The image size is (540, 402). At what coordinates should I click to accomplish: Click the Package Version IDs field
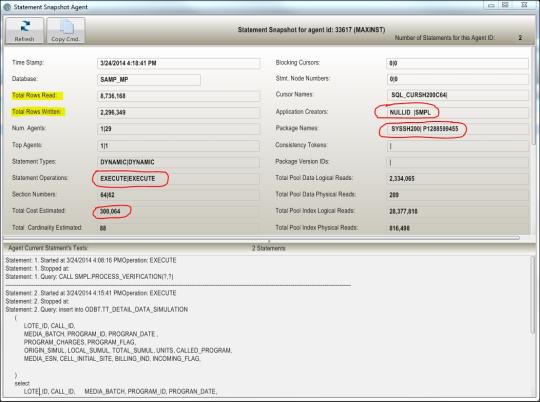pyautogui.click(x=457, y=162)
